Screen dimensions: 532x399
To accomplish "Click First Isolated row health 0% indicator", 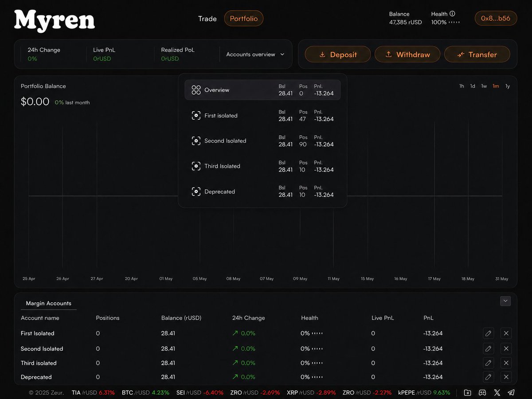I will click(311, 333).
